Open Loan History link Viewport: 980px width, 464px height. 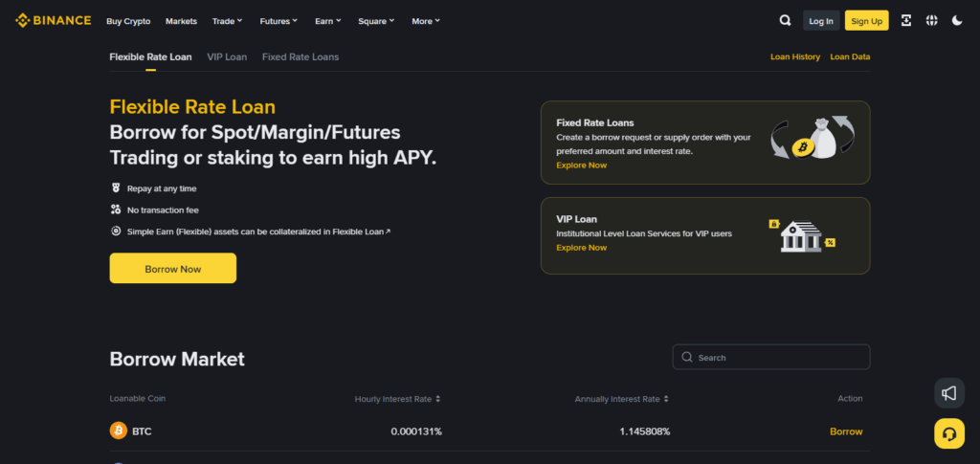point(795,56)
